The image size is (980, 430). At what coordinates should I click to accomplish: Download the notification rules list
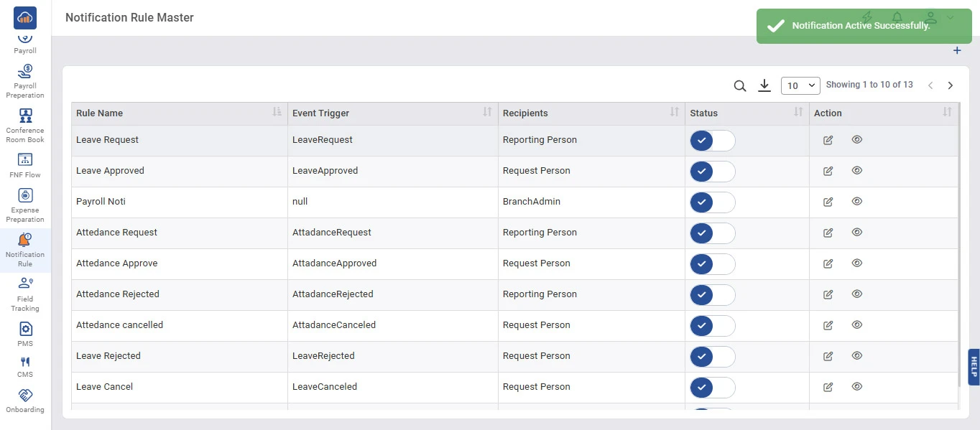point(764,86)
